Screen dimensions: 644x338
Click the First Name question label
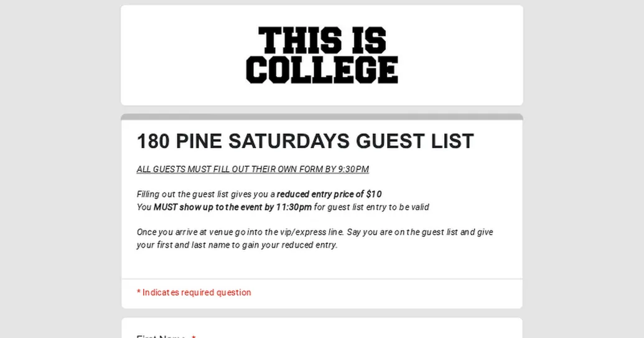pyautogui.click(x=161, y=336)
